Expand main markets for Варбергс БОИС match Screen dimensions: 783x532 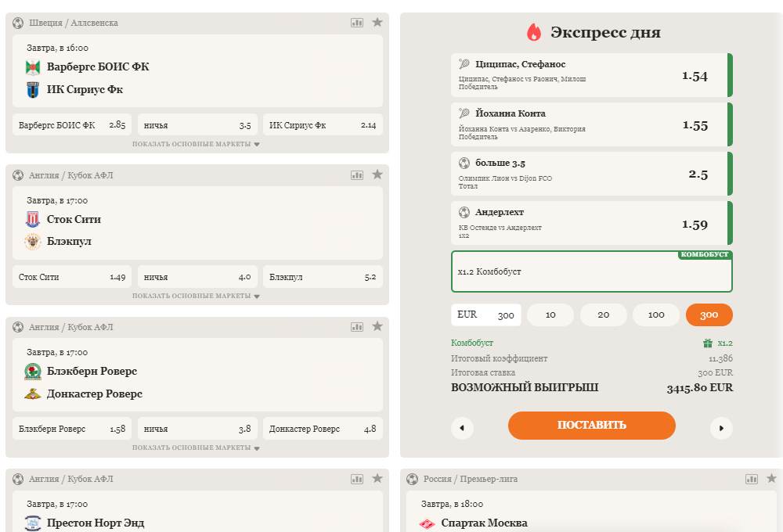(x=196, y=144)
